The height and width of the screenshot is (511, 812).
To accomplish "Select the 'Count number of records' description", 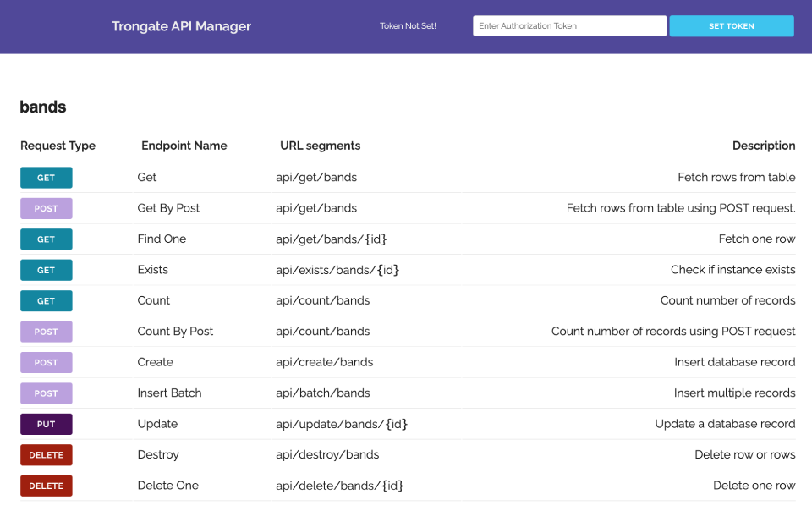I will click(x=727, y=300).
